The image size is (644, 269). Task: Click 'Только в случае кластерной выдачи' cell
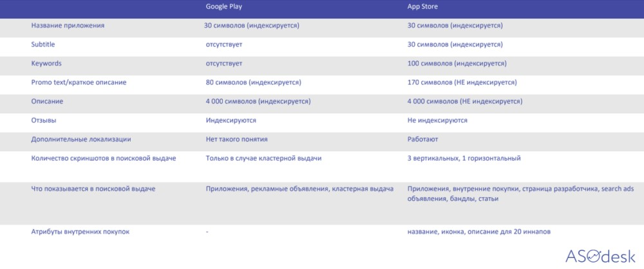point(263,158)
